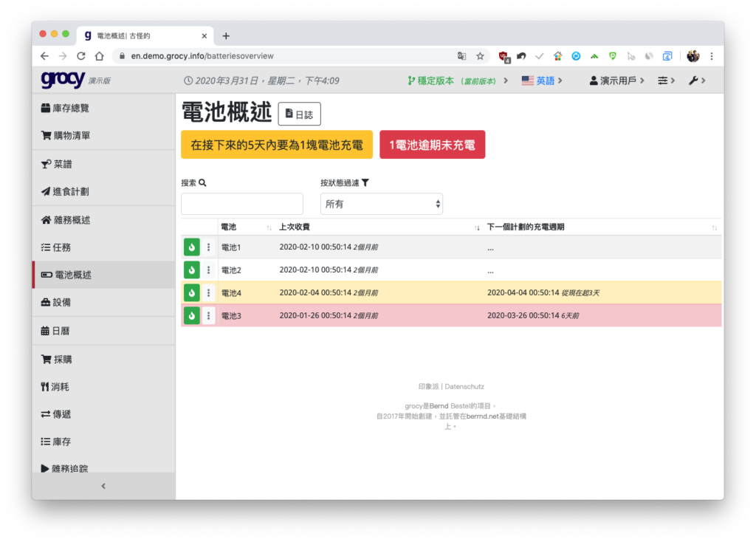Collapse the sidebar with the arrow

click(x=103, y=486)
